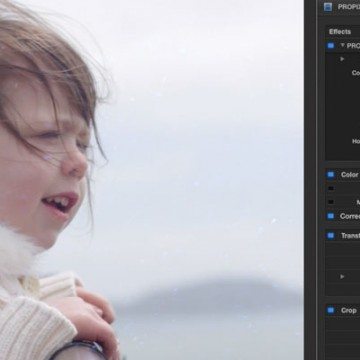
Task: Enable the first unchecked box under Color
Action: (331, 188)
